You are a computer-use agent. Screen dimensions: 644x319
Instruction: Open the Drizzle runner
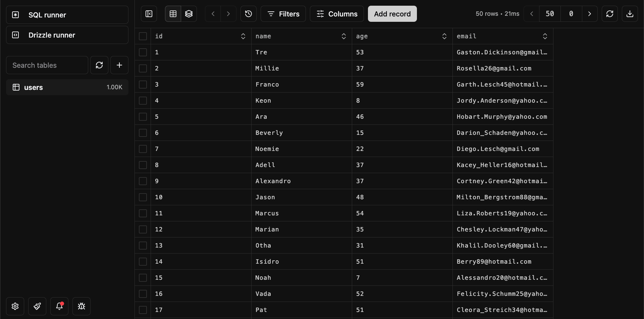67,35
